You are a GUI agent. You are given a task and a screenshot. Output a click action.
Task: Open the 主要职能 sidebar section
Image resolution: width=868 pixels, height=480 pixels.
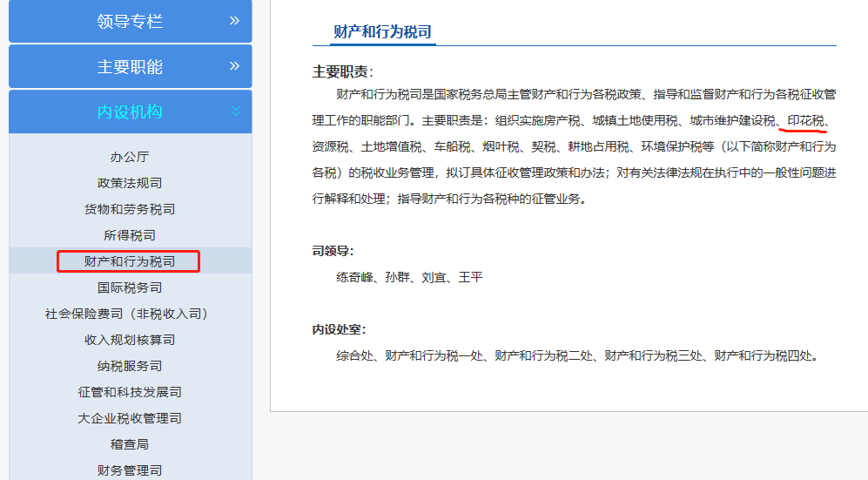[x=130, y=67]
